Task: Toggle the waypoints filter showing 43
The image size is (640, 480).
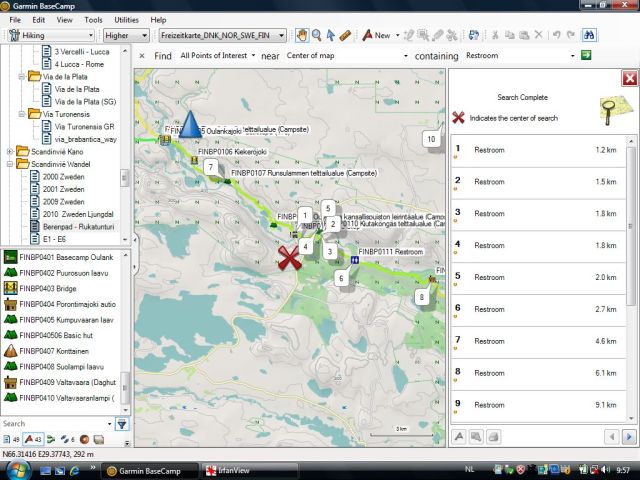Action: (x=32, y=440)
